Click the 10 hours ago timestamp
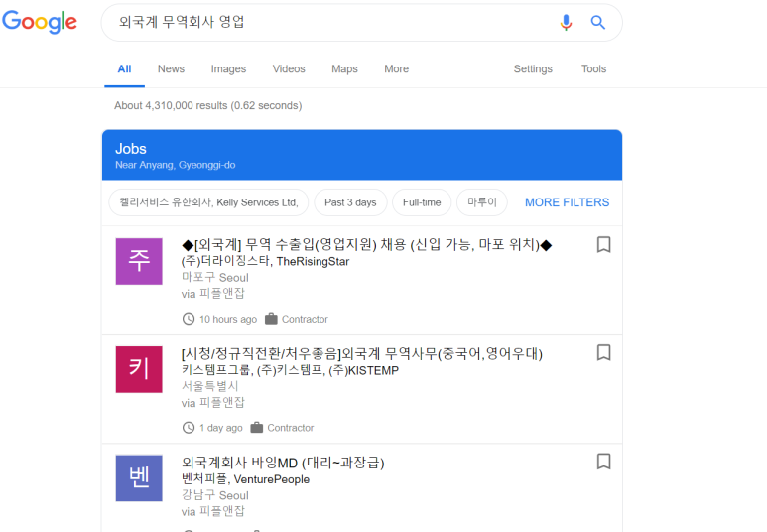This screenshot has width=767, height=532. (228, 320)
